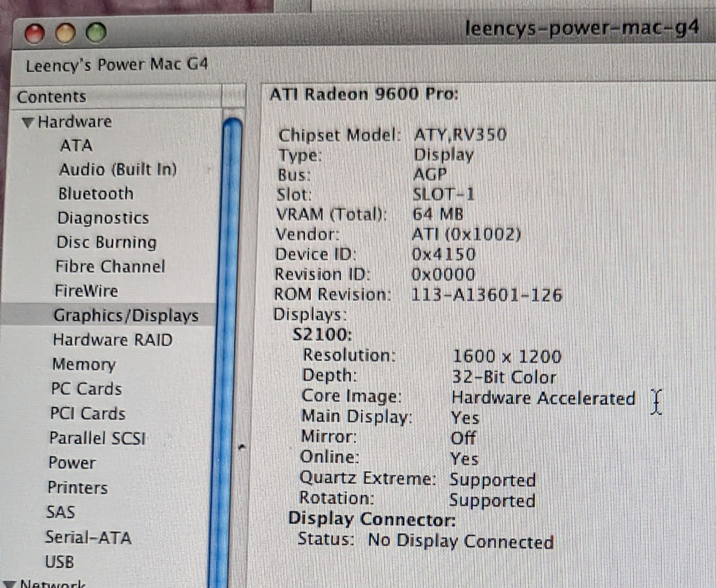Viewport: 716px width, 588px height.
Task: Click the green zoom window button
Action: coord(96,32)
